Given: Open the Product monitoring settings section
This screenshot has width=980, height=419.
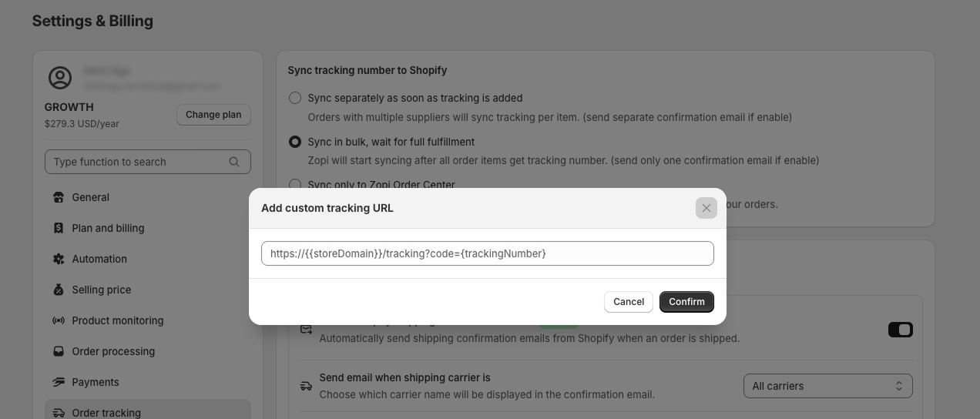Looking at the screenshot, I should pyautogui.click(x=117, y=320).
